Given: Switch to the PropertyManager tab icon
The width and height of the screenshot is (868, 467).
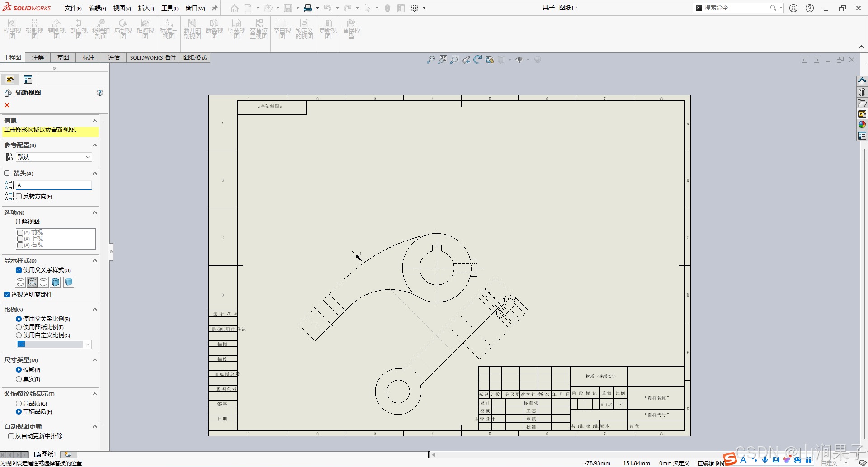Looking at the screenshot, I should coord(28,80).
